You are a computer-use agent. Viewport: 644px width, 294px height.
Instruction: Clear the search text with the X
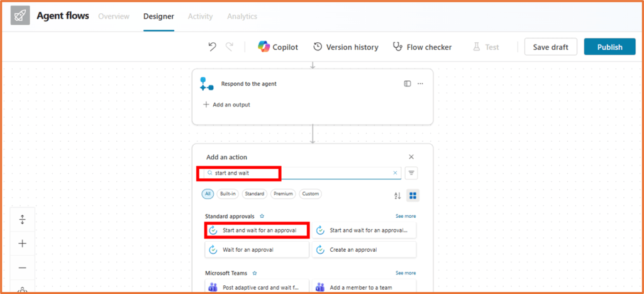(395, 173)
